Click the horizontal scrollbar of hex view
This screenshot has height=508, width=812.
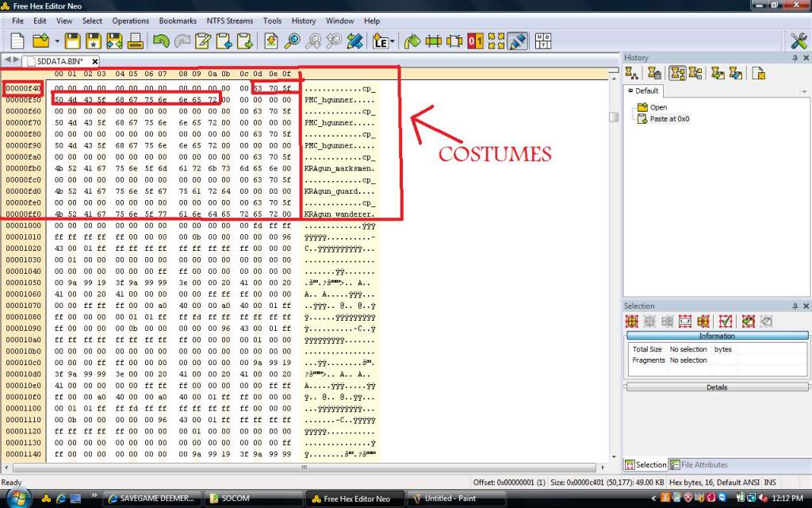(304, 467)
